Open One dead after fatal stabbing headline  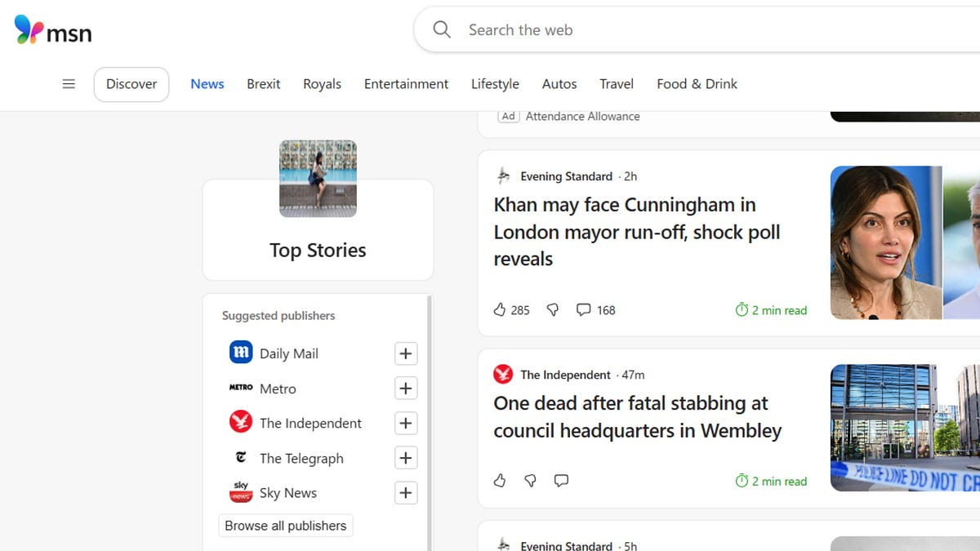click(638, 417)
